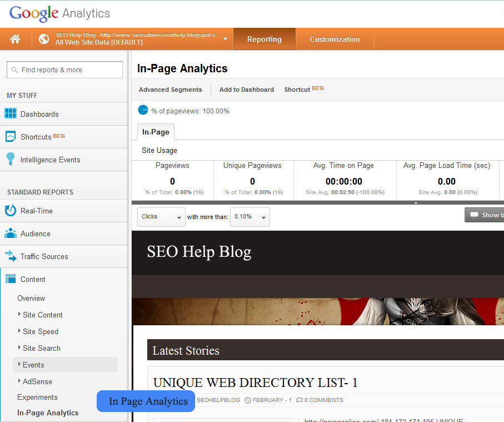Expand AdSense triangle
Viewport: 504px width, 422px height.
point(19,381)
